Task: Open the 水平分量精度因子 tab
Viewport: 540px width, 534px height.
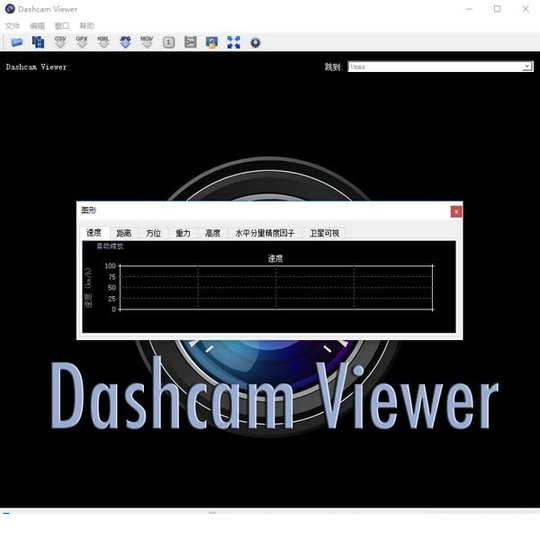Action: [x=265, y=233]
